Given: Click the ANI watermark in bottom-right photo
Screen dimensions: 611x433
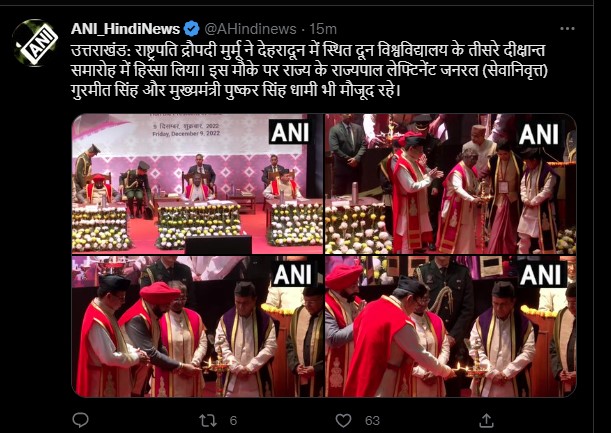Looking at the screenshot, I should pos(542,275).
